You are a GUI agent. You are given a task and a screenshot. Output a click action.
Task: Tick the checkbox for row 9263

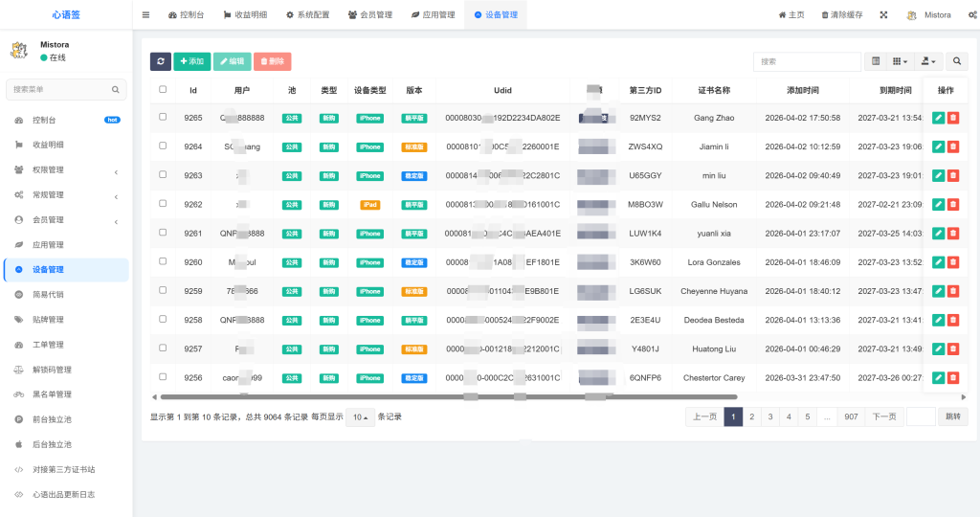(x=163, y=174)
